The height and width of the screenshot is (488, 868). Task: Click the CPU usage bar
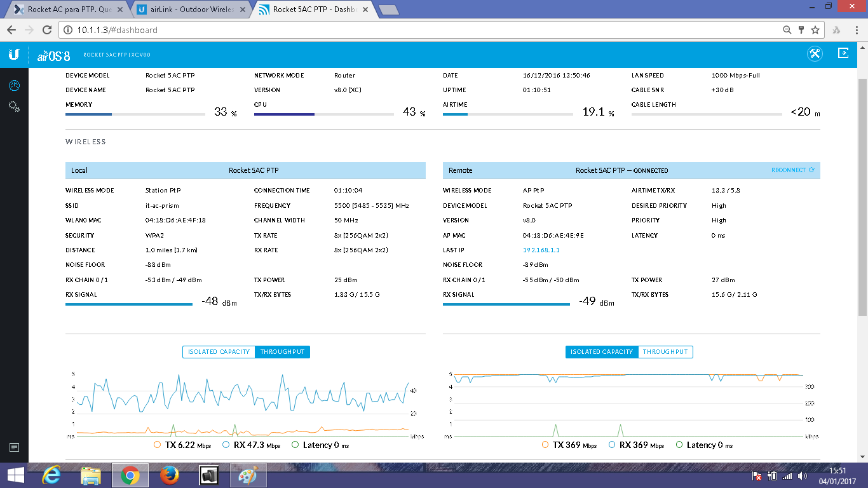pyautogui.click(x=324, y=114)
